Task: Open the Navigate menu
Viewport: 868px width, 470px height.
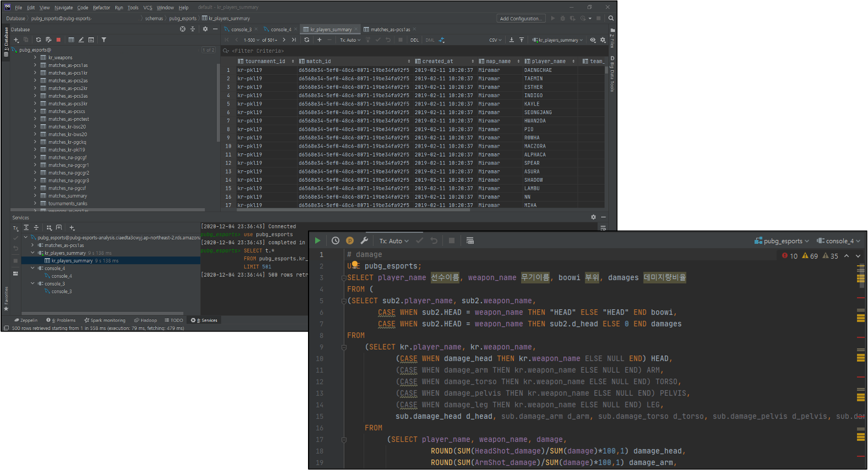Action: [x=64, y=8]
